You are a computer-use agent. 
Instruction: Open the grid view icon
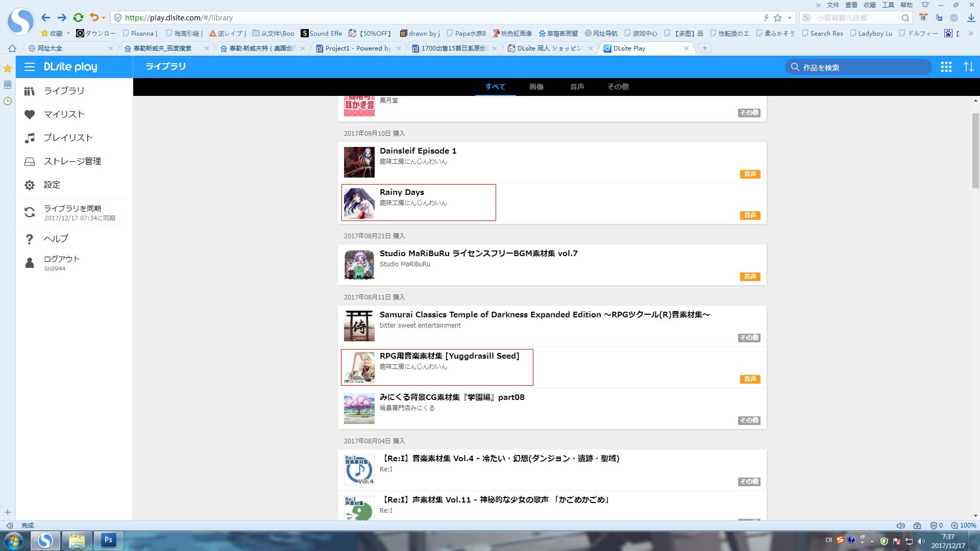[946, 67]
